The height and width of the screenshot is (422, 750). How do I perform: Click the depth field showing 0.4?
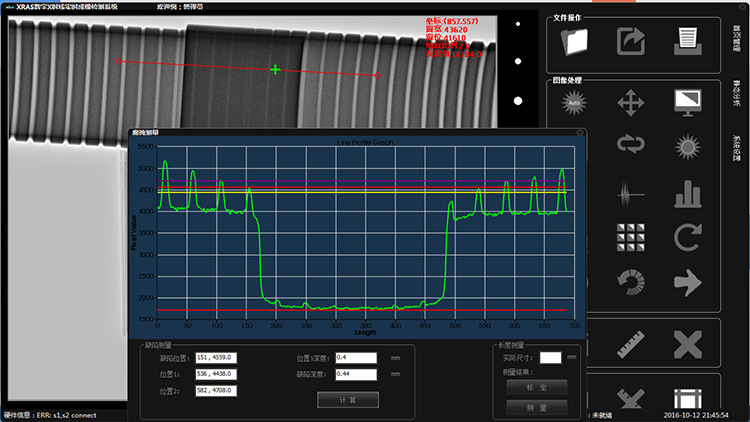click(356, 358)
